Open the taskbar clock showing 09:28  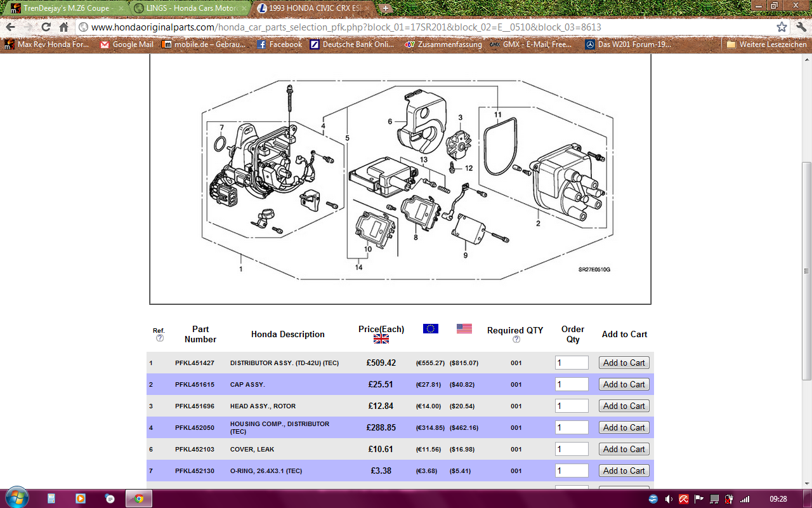pos(778,498)
